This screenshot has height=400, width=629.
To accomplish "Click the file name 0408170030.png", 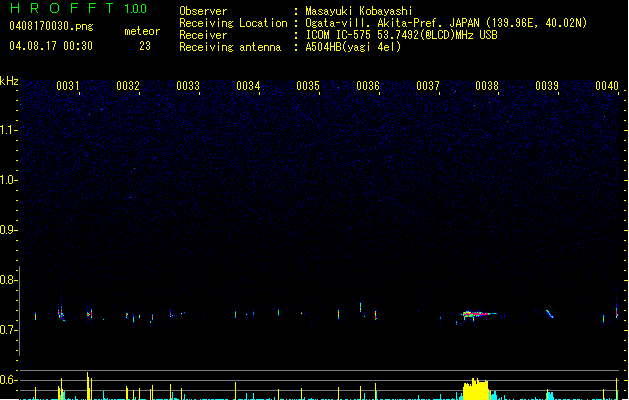I will tap(51, 26).
